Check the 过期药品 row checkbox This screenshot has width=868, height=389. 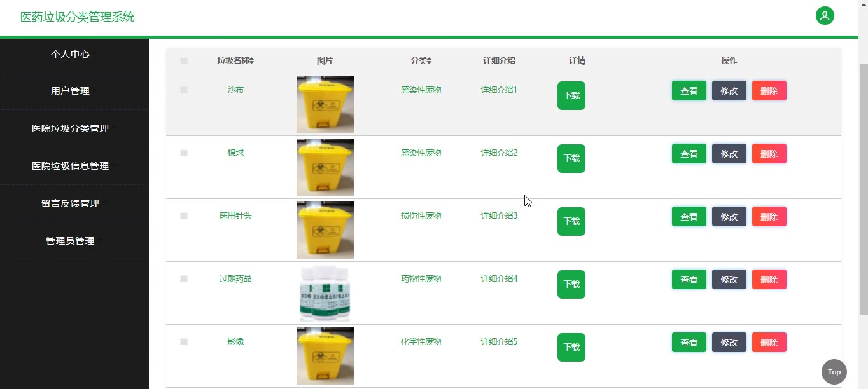[x=184, y=279]
